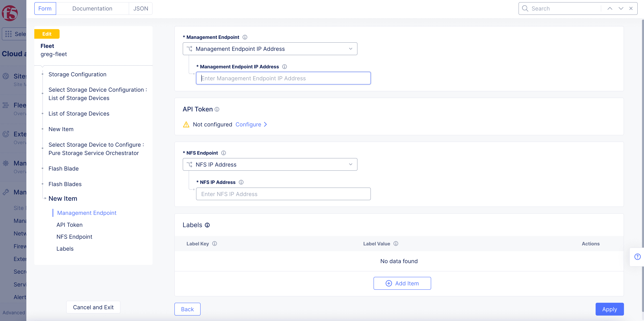Clear search with the X icon
This screenshot has height=321, width=644.
[x=631, y=8]
